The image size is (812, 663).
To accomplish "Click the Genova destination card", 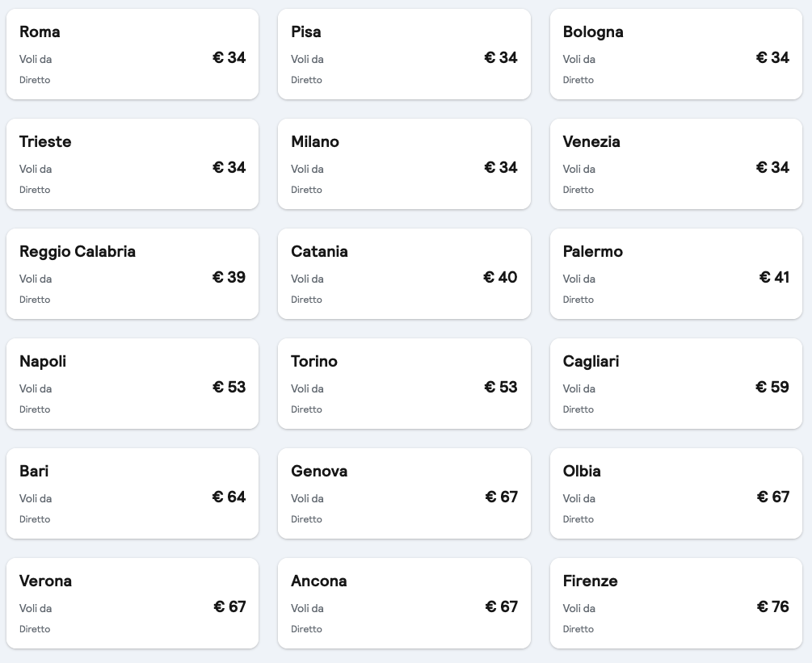I will [x=404, y=493].
